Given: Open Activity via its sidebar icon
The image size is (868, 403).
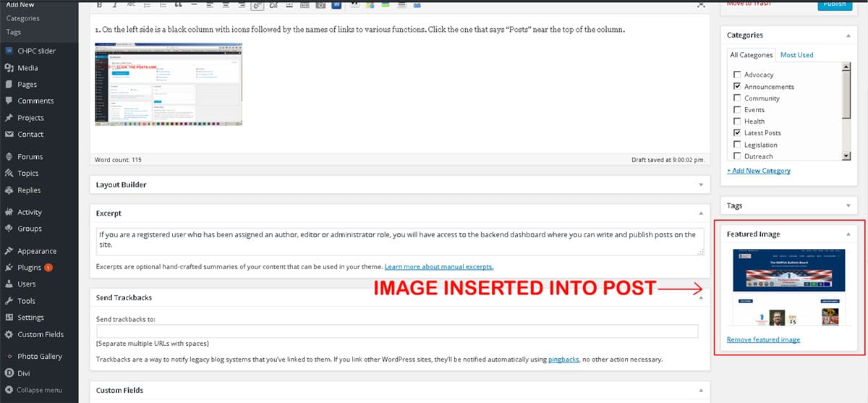Looking at the screenshot, I should [x=9, y=213].
